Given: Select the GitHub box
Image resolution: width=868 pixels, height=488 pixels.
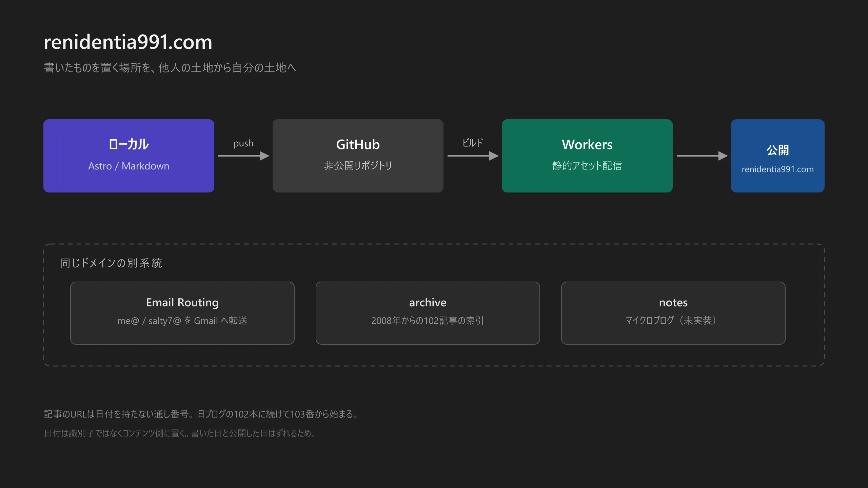Looking at the screenshot, I should [358, 156].
